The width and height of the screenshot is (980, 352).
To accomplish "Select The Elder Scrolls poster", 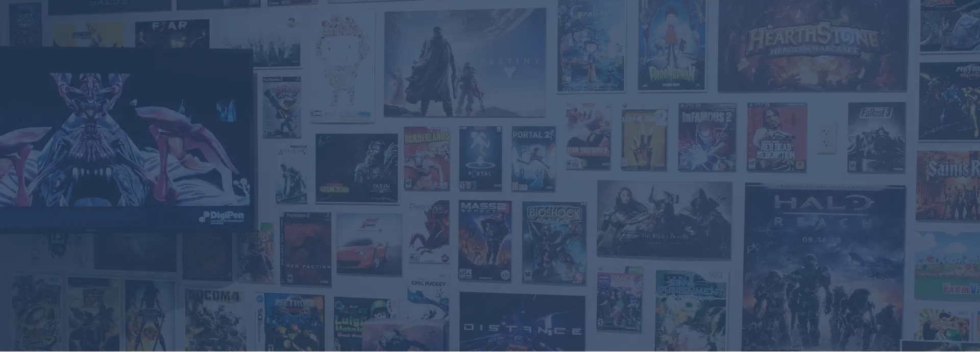I will [664, 219].
